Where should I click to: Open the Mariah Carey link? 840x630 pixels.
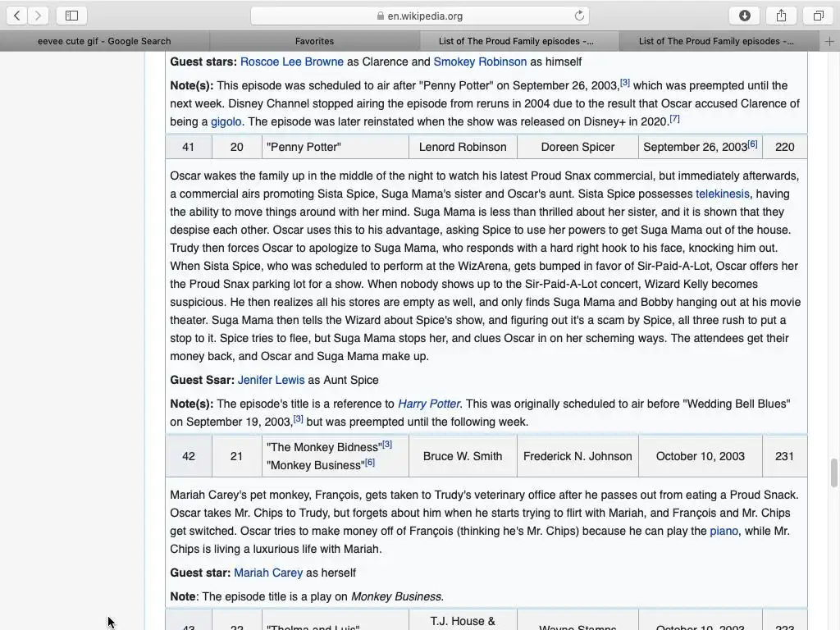point(268,573)
